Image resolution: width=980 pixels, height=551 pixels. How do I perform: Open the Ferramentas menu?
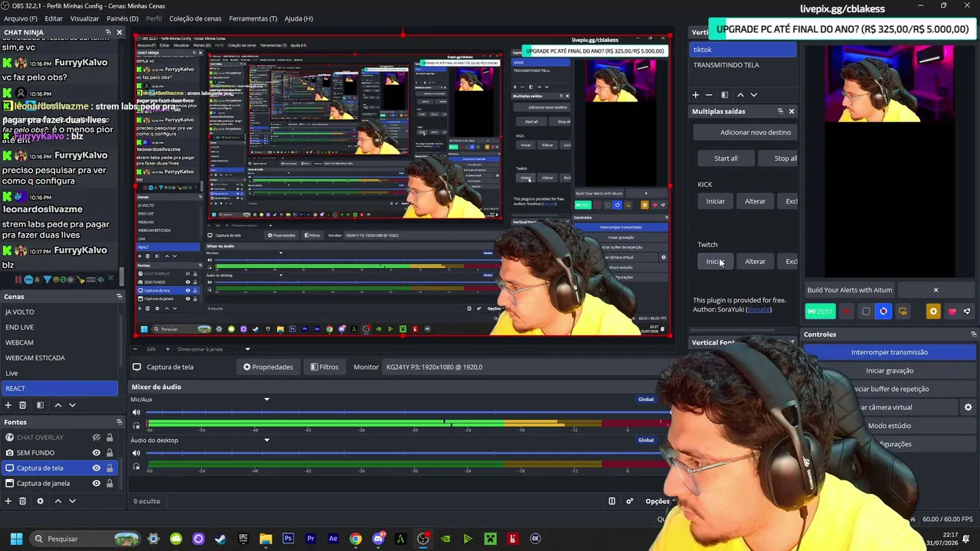pos(253,18)
